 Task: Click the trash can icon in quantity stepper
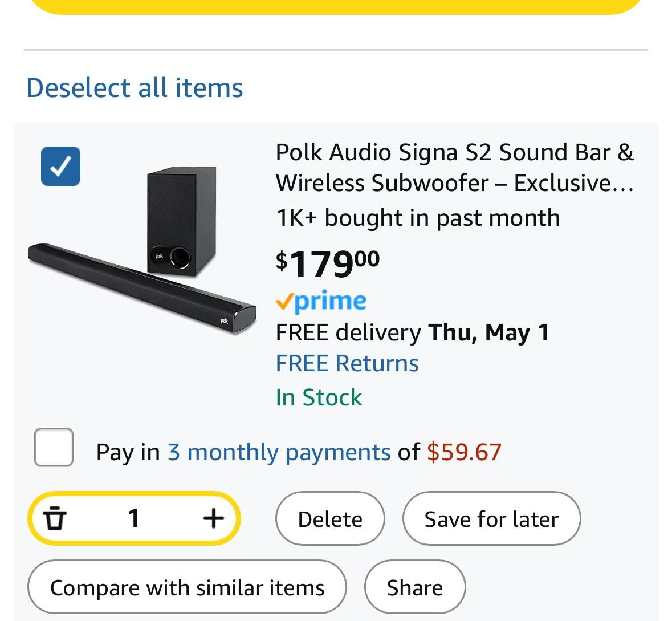[55, 518]
